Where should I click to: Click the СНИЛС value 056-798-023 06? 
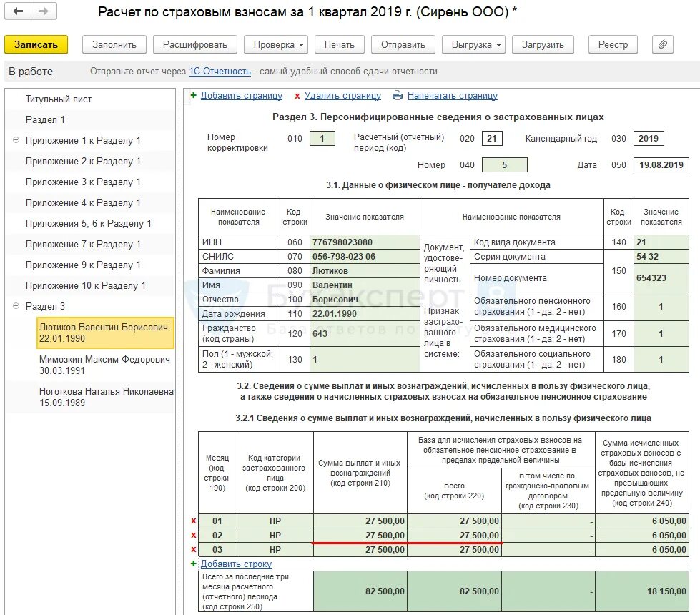point(365,256)
